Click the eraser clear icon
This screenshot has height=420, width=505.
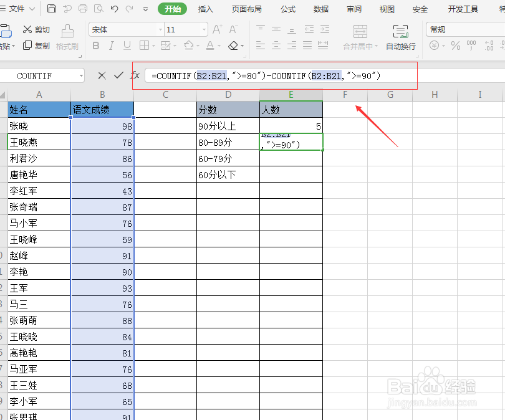233,45
